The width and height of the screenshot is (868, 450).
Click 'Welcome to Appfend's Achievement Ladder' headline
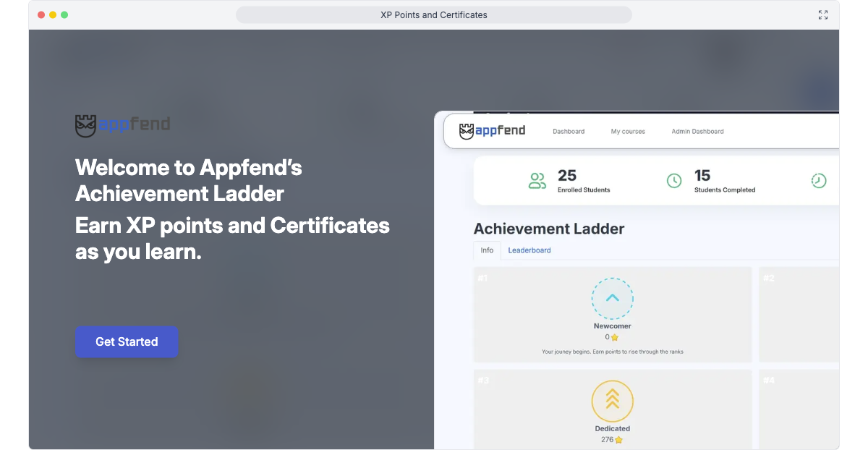point(189,181)
